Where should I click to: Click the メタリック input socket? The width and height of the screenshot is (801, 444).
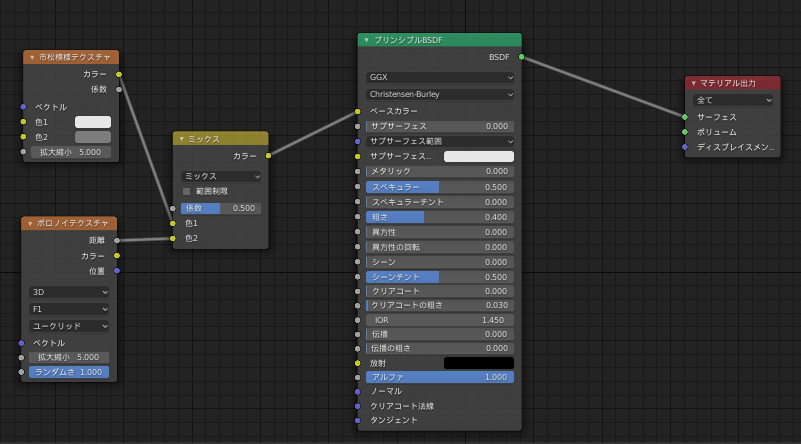pyautogui.click(x=358, y=172)
